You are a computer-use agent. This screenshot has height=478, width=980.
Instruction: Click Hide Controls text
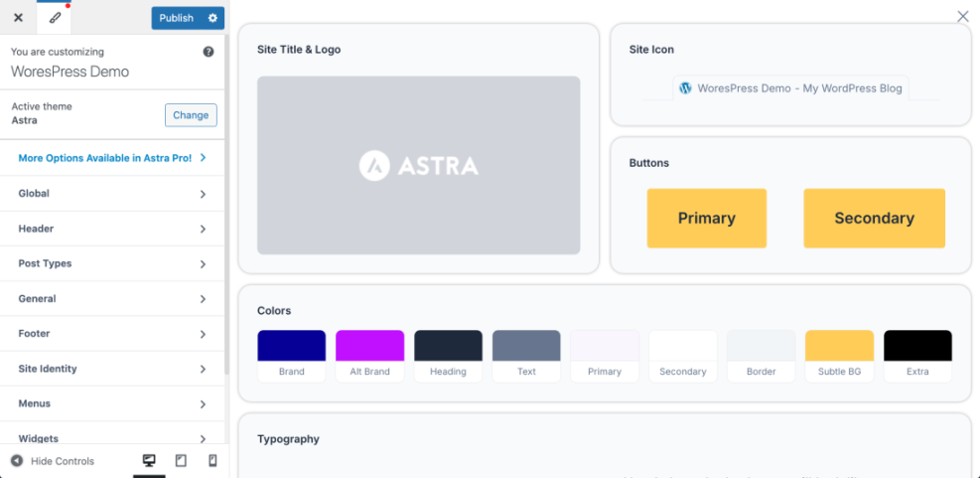pos(63,461)
